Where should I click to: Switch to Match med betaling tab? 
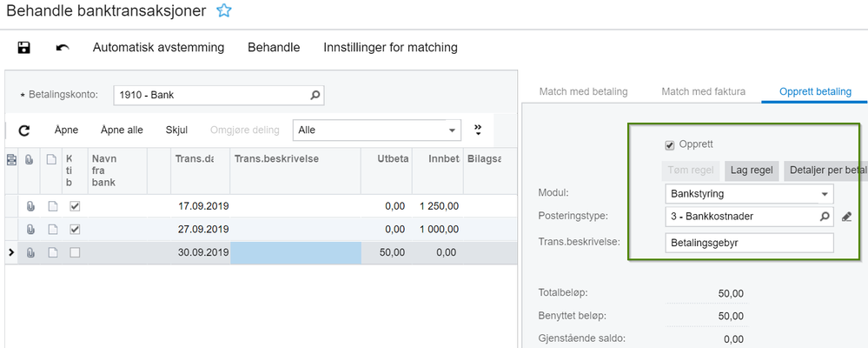(x=583, y=90)
